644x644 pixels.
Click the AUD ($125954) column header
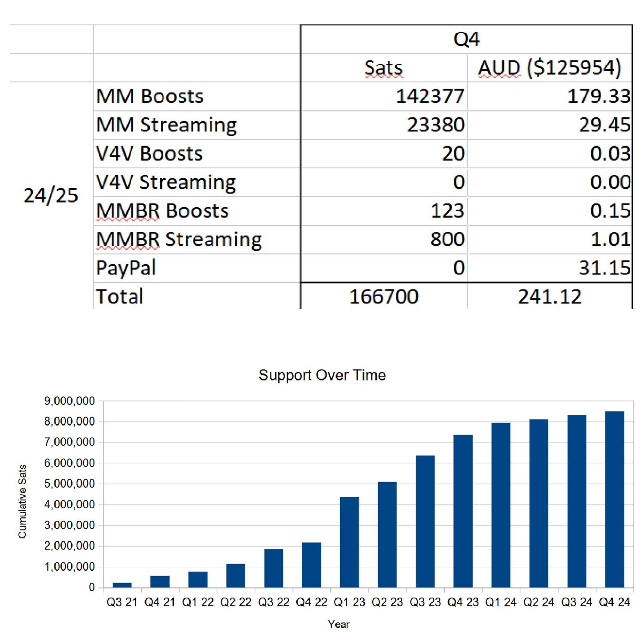(x=550, y=68)
